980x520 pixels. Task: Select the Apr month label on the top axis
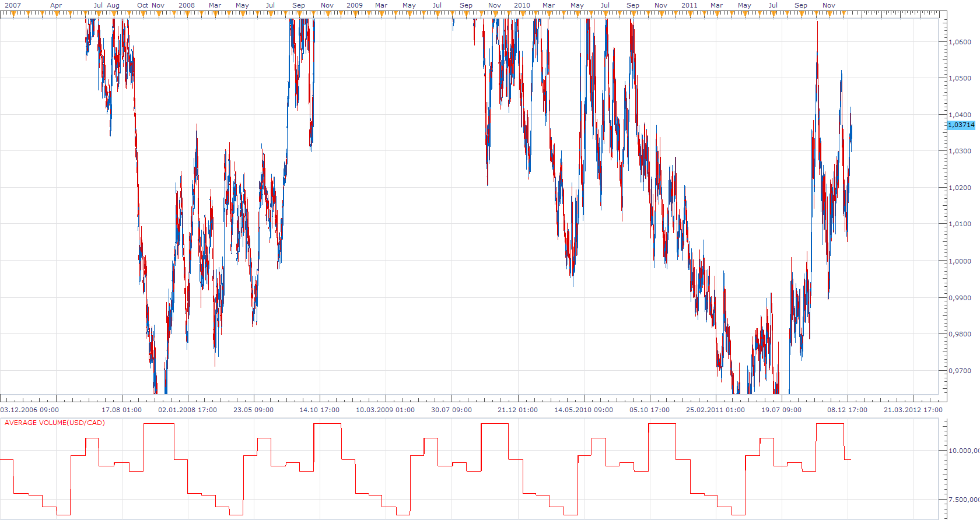56,5
